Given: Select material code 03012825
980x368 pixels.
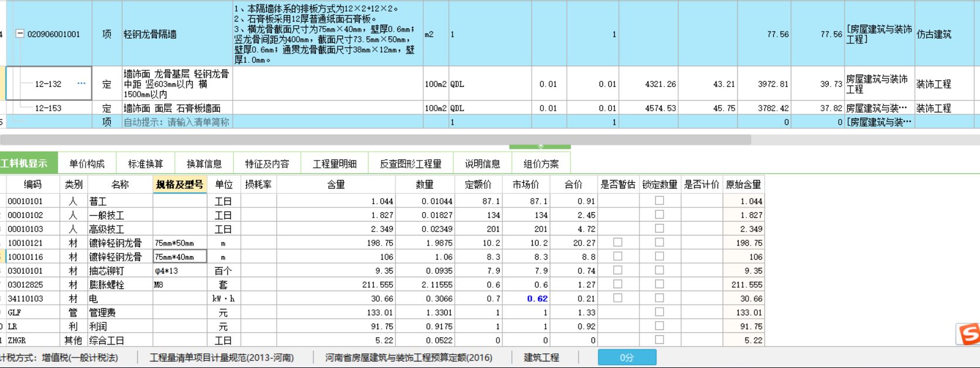Looking at the screenshot, I should coord(25,284).
